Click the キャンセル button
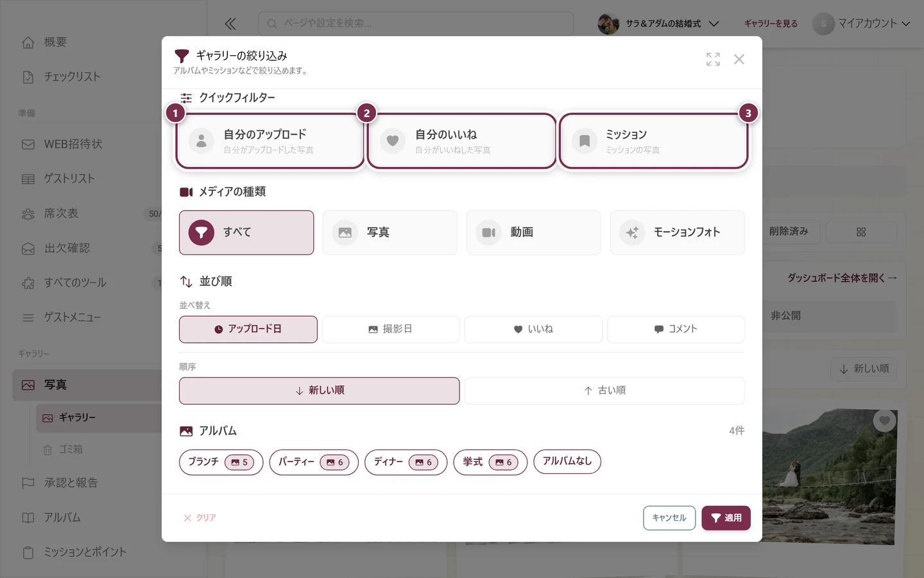Screen dimensions: 924x578 point(669,518)
